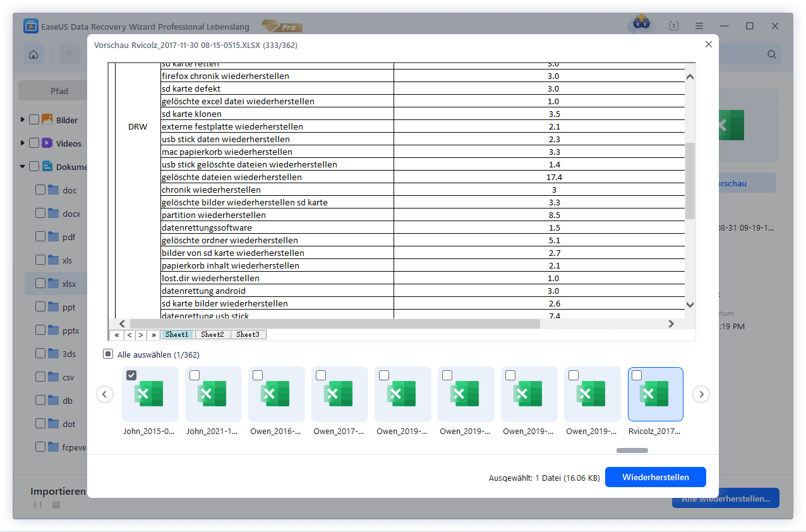806x532 pixels.
Task: Click the preview vertical scroll down arrow
Action: point(690,305)
